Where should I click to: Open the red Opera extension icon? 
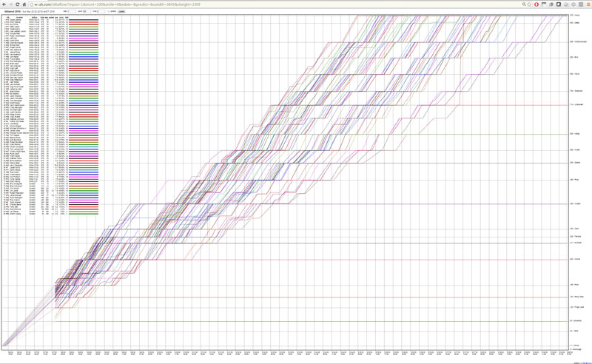coord(536,4)
